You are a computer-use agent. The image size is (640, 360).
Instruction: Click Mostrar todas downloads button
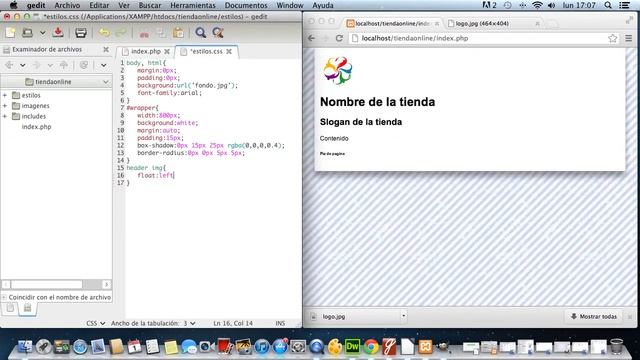click(593, 316)
